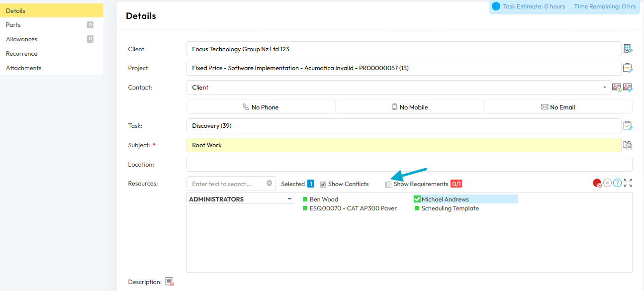The image size is (644, 291).
Task: Open the Parts section
Action: [52, 25]
